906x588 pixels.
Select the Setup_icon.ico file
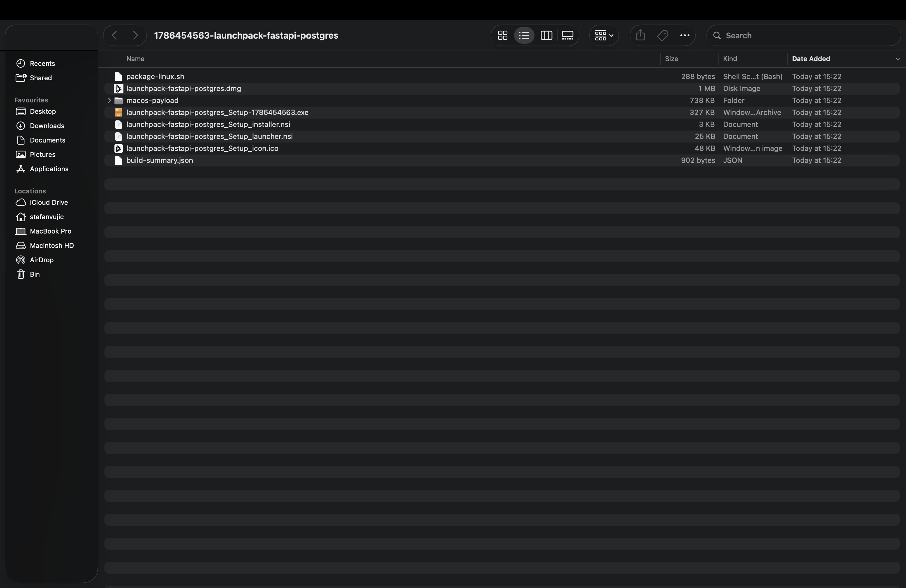pyautogui.click(x=502, y=148)
